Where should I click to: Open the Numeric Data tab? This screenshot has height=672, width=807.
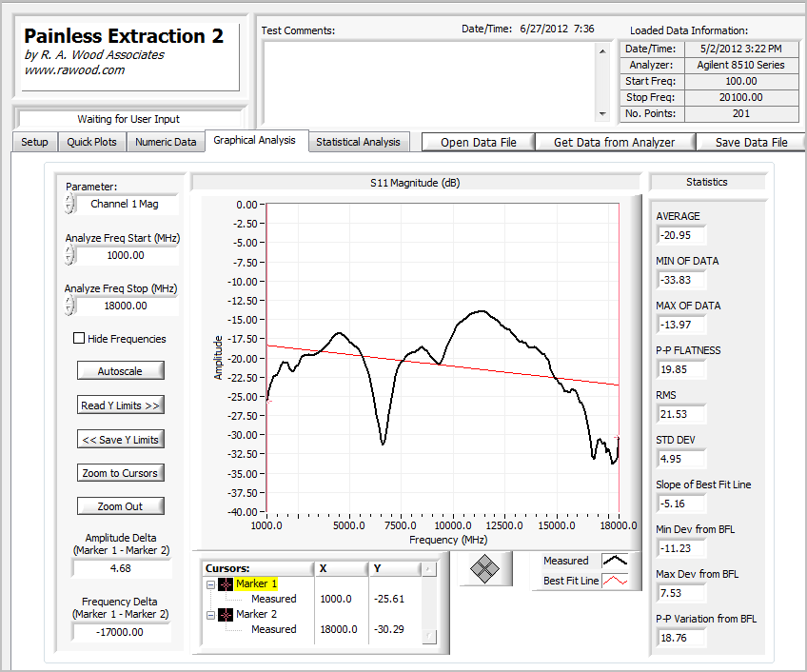[x=166, y=142]
